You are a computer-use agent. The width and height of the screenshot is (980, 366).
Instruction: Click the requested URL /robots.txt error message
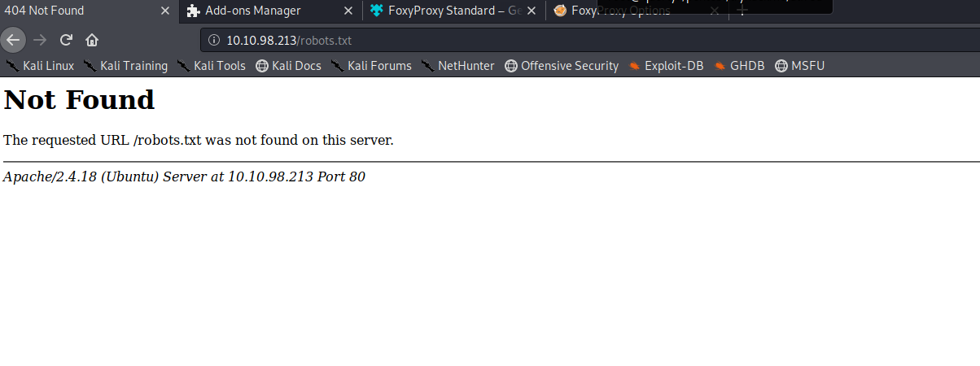(x=199, y=140)
